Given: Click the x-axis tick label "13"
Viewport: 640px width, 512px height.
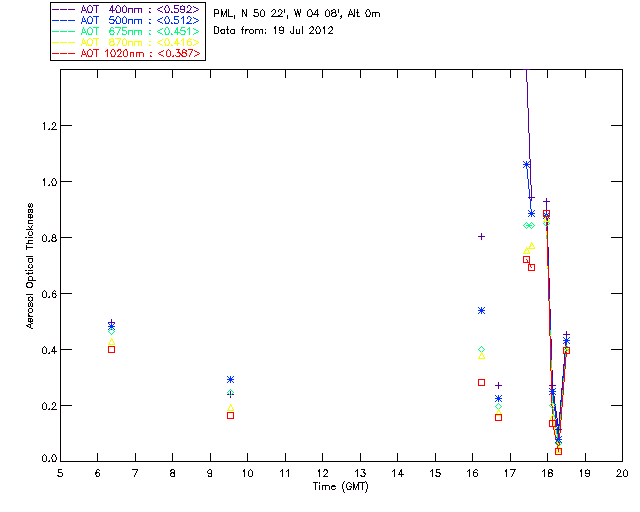Looking at the screenshot, I should coord(360,473).
